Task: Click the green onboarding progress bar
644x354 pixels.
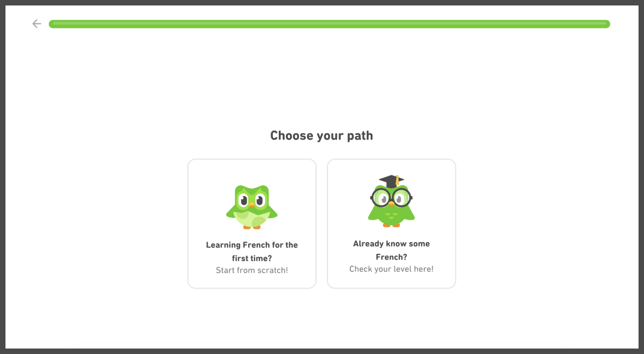Action: 330,24
